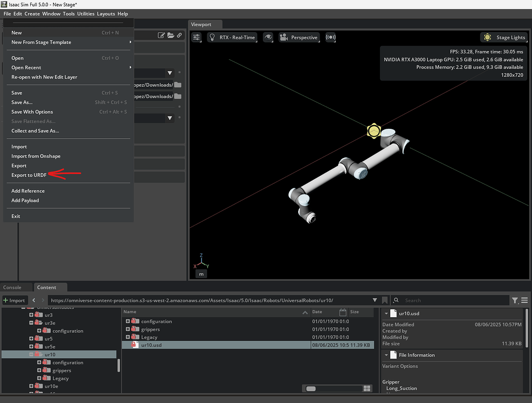Image resolution: width=532 pixels, height=403 pixels.
Task: Collapse the File Information section
Action: pos(385,355)
